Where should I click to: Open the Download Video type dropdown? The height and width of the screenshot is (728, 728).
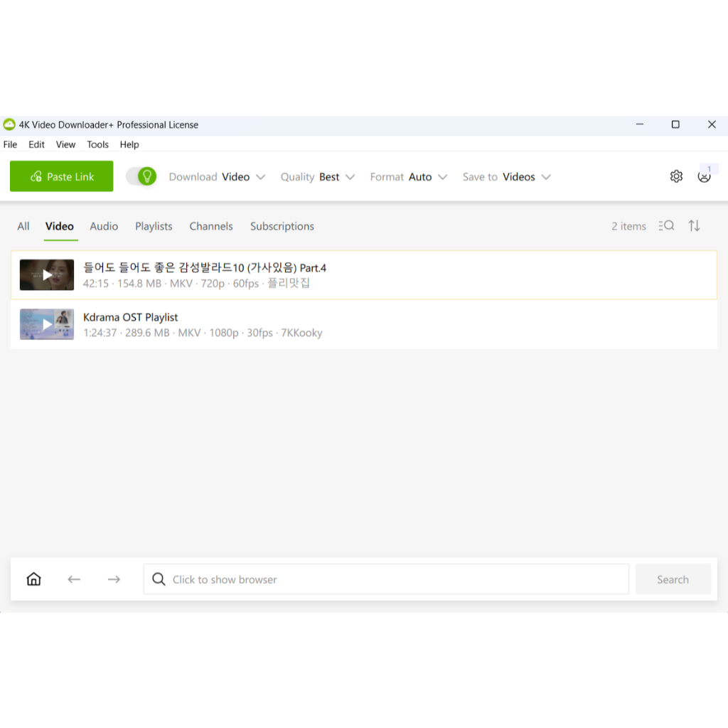tap(218, 177)
